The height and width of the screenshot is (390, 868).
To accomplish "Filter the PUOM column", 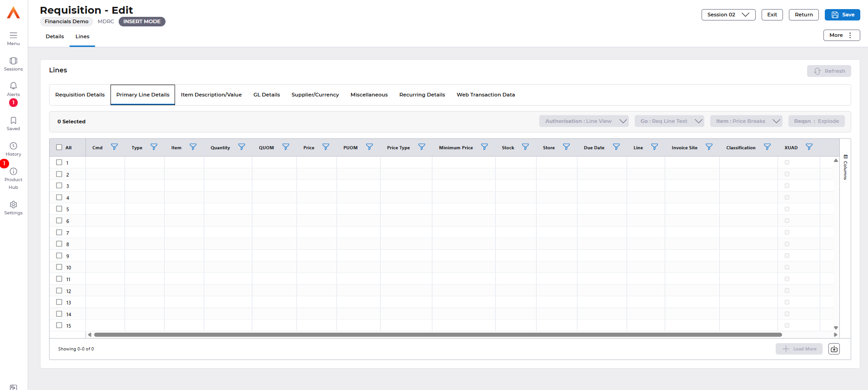I will click(370, 147).
